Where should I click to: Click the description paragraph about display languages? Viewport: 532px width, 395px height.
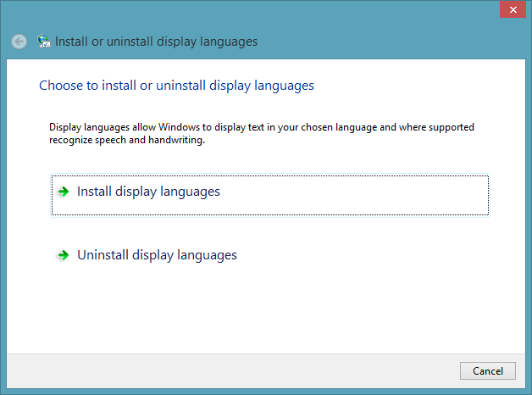pos(262,133)
